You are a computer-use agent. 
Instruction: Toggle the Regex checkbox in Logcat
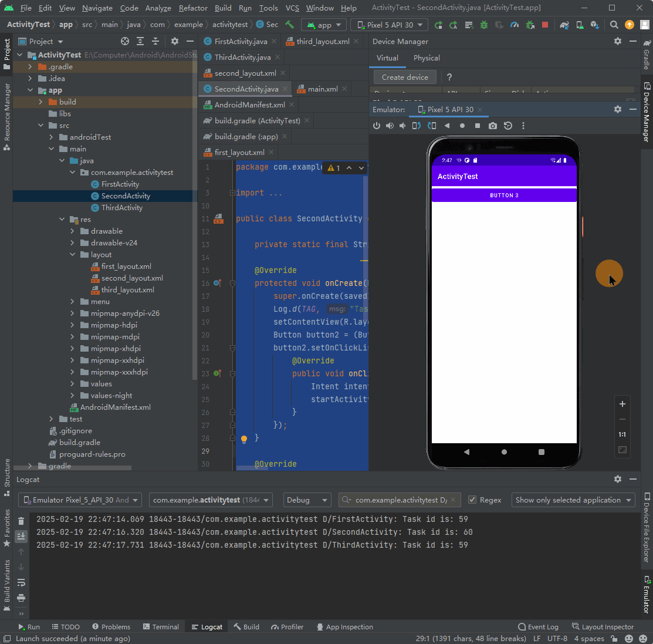pyautogui.click(x=472, y=500)
